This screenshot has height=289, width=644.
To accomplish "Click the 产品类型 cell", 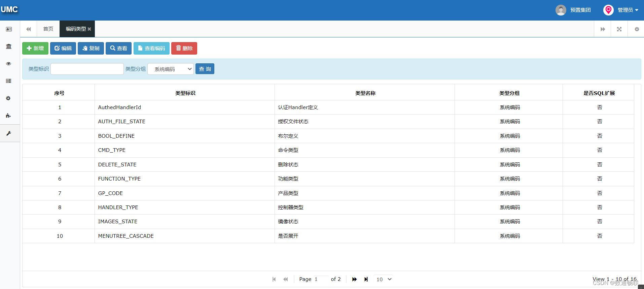I will point(365,193).
